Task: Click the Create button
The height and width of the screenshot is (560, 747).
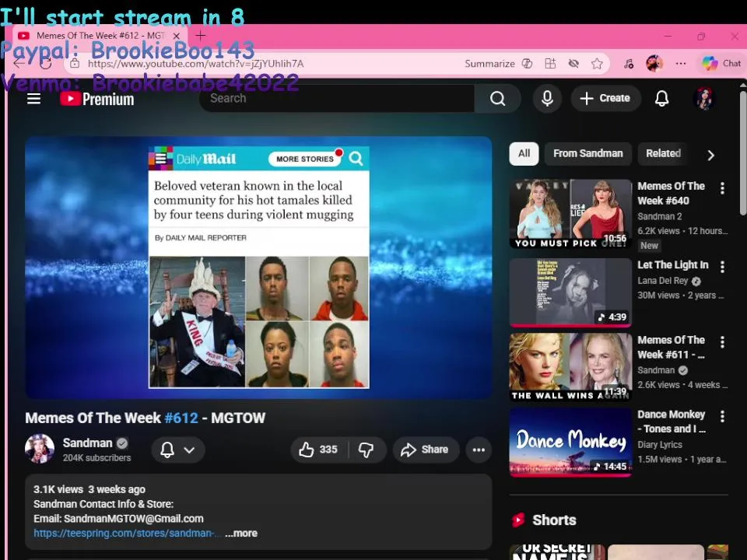Action: pyautogui.click(x=605, y=98)
